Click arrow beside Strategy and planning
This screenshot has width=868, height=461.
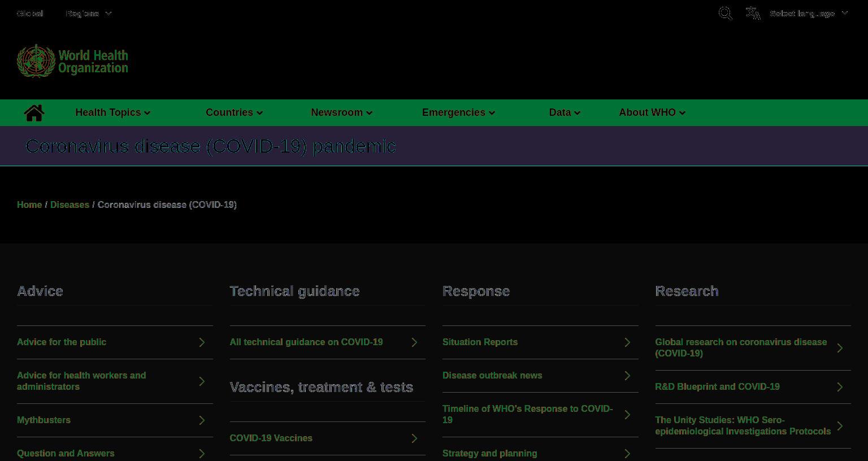pos(627,454)
